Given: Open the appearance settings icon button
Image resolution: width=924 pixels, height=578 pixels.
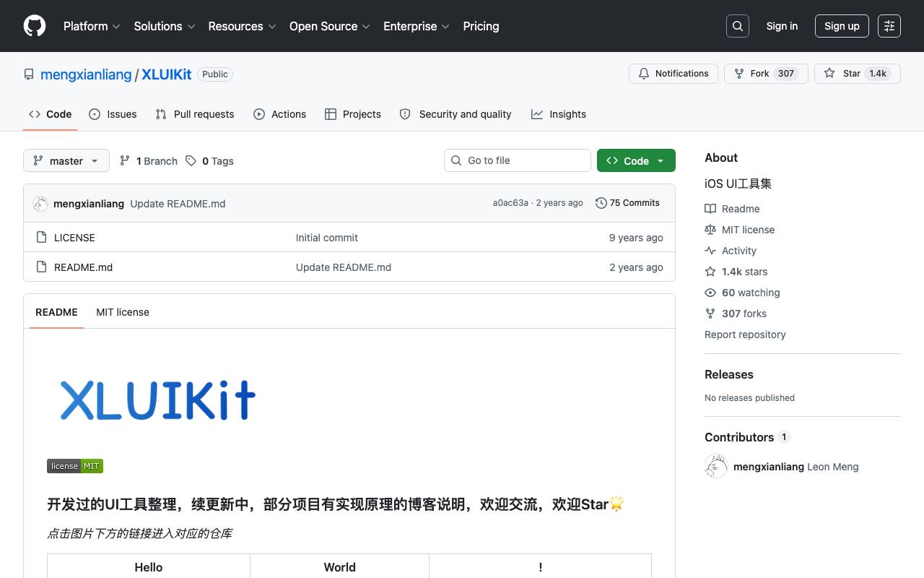Looking at the screenshot, I should coord(889,26).
